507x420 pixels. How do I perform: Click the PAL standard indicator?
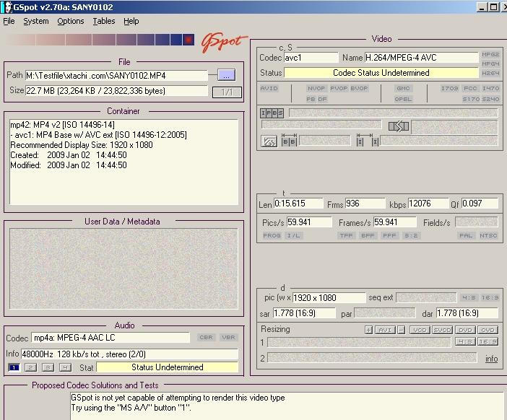click(x=466, y=235)
